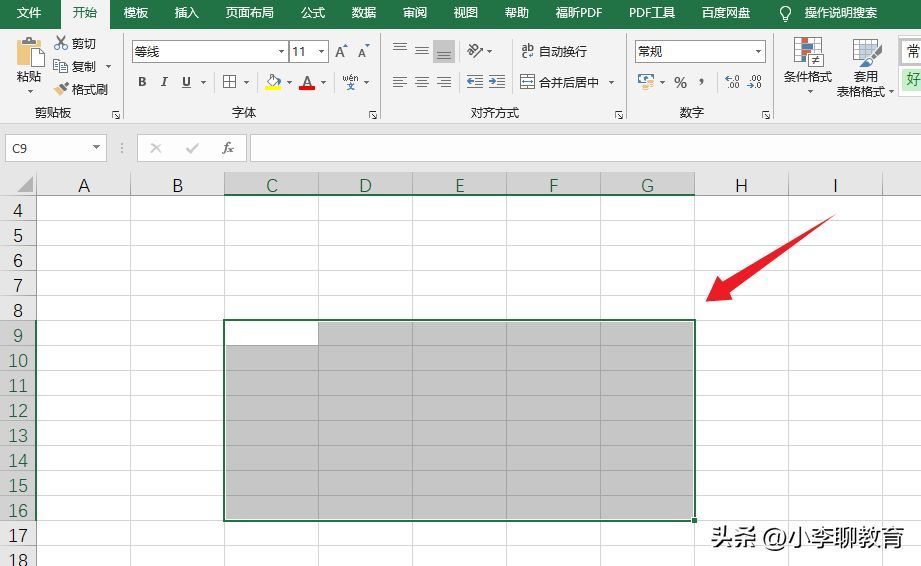Apply cell borders icon
Screen dimensions: 921x566
click(230, 82)
